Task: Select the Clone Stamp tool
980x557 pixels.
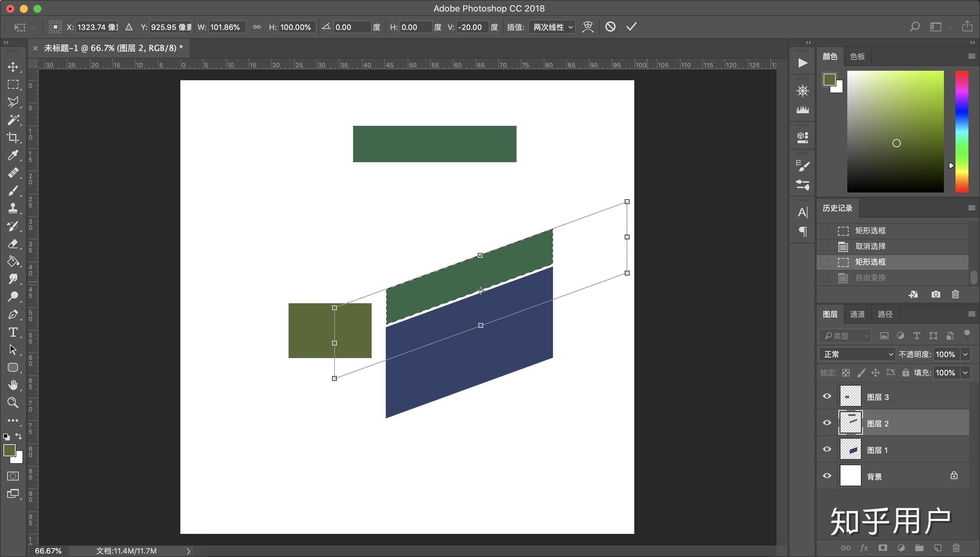Action: (13, 208)
